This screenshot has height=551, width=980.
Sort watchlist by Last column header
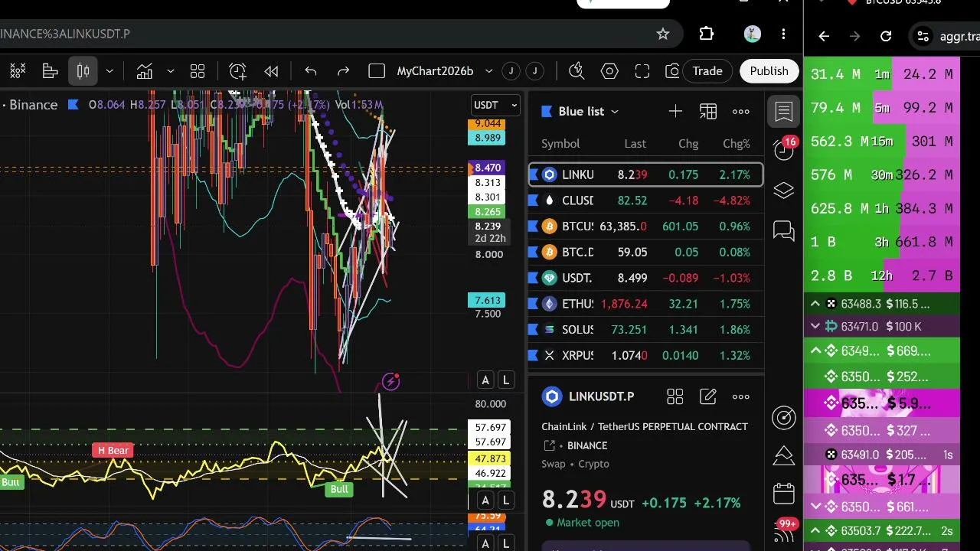pos(635,144)
